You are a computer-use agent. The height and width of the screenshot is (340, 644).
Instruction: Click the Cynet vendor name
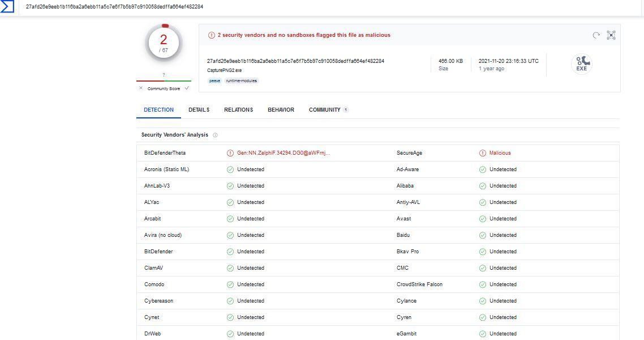152,317
